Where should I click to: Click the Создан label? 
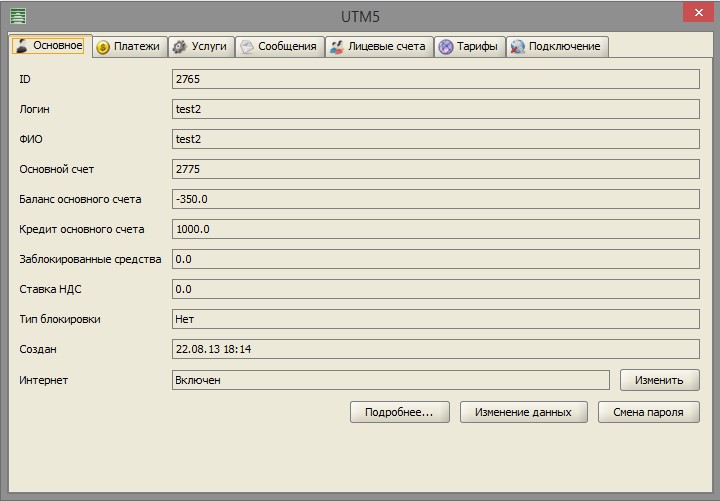pyautogui.click(x=38, y=349)
